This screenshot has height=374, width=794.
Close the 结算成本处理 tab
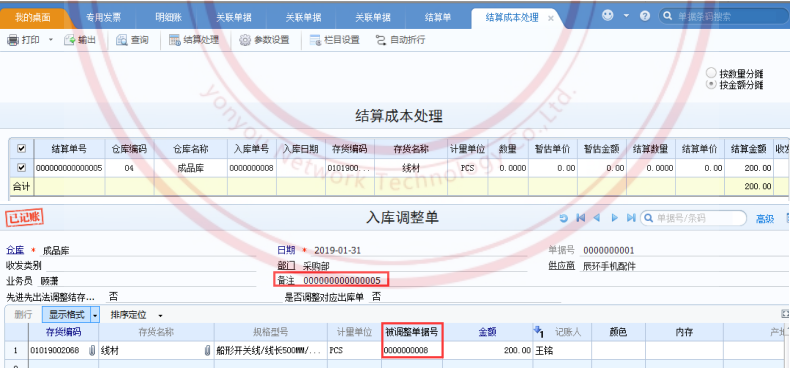pyautogui.click(x=551, y=18)
